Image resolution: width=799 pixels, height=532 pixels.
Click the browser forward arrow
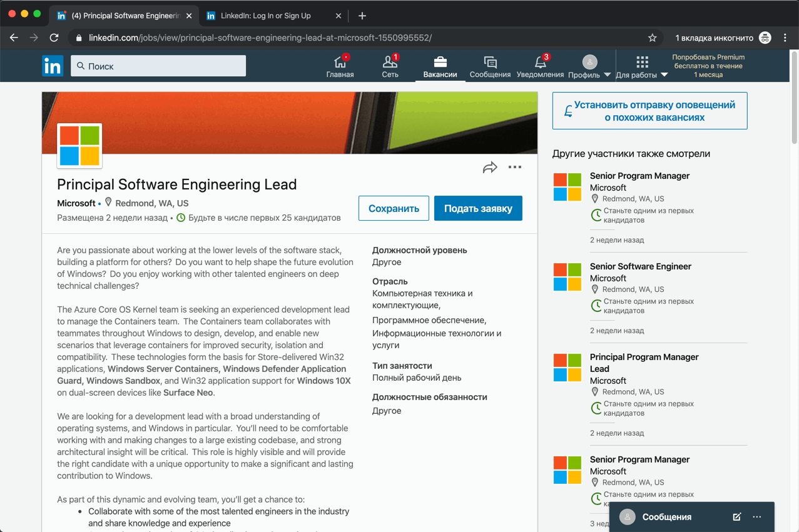pos(34,38)
